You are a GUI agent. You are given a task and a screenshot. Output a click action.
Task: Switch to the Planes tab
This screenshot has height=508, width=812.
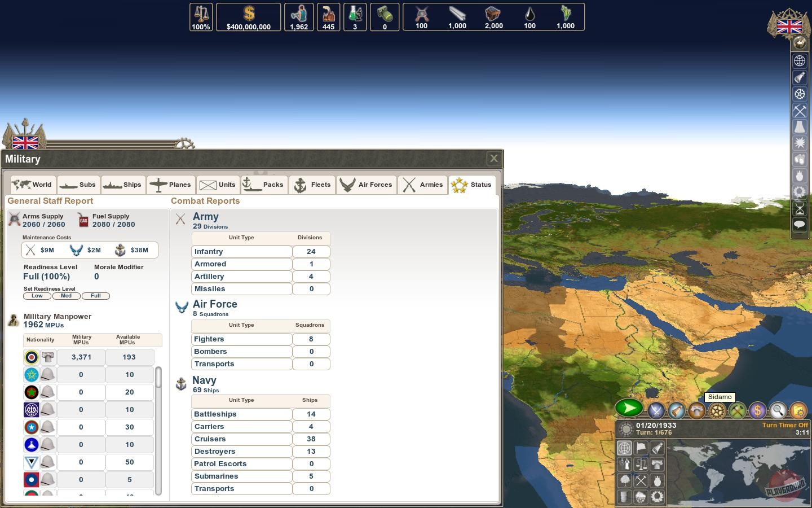coord(170,185)
